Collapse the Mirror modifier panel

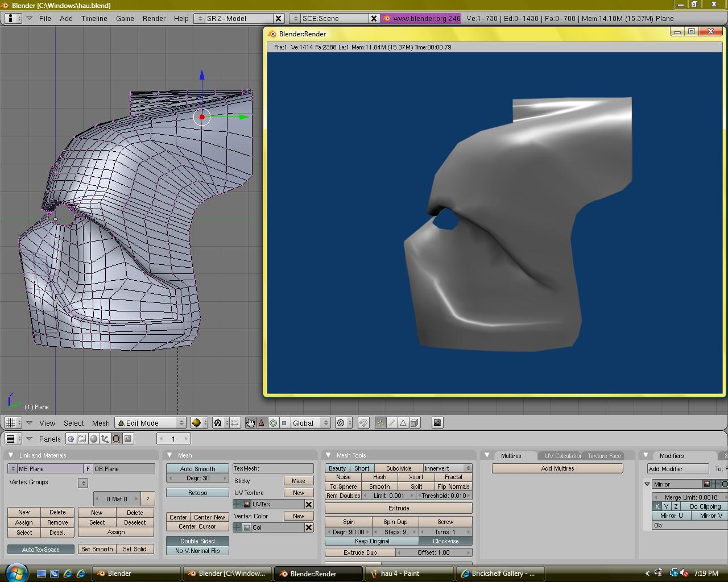(647, 484)
